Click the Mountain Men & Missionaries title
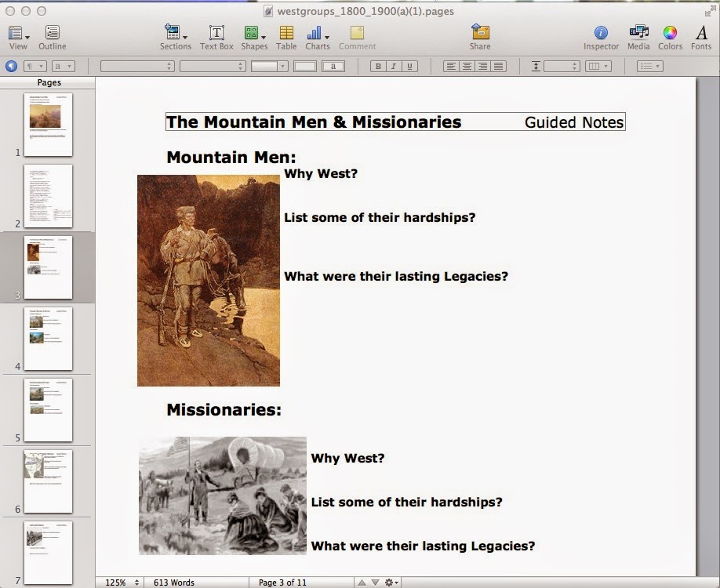 (x=314, y=122)
